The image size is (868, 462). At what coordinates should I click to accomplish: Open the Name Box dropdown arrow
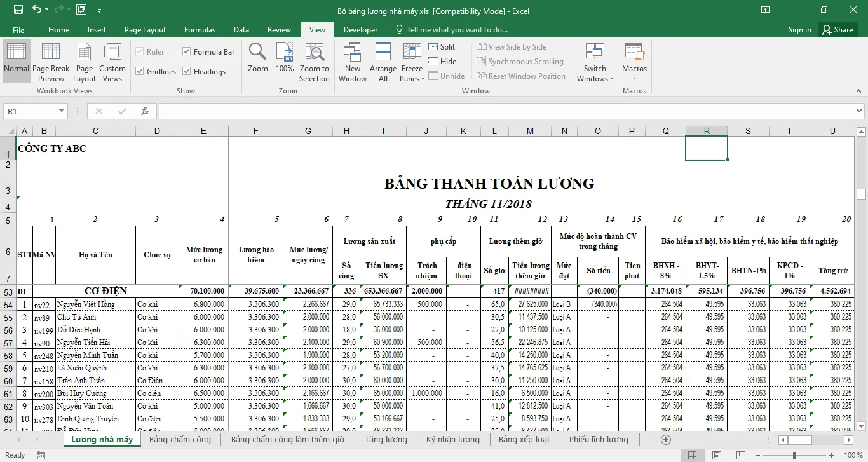62,111
